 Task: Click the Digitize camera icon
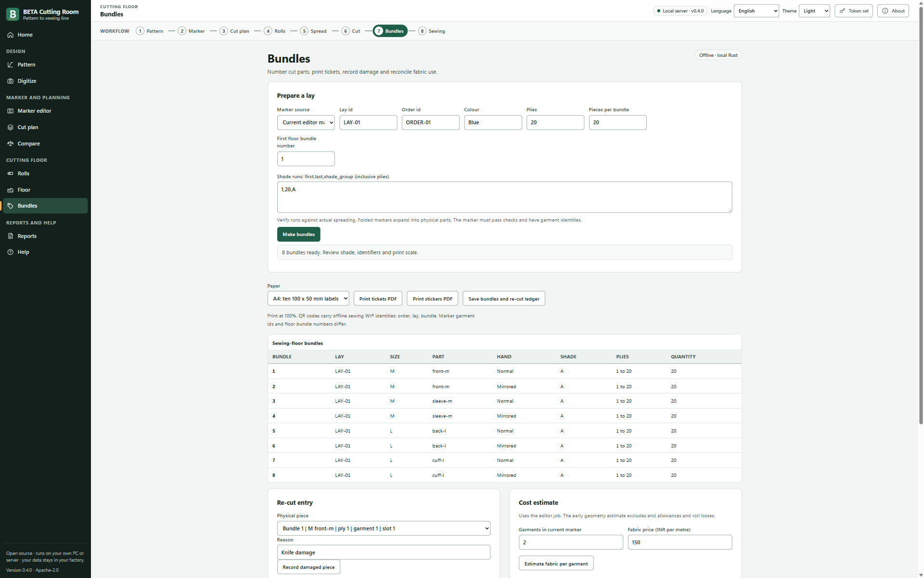coord(10,81)
